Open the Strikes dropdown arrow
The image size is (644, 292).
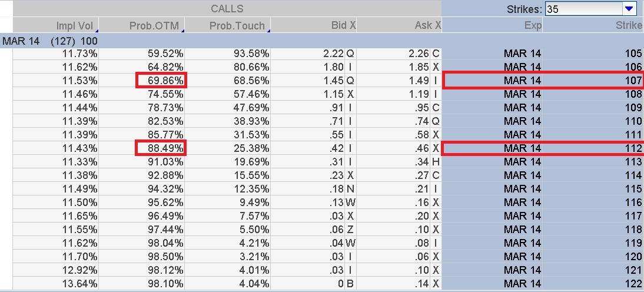629,9
